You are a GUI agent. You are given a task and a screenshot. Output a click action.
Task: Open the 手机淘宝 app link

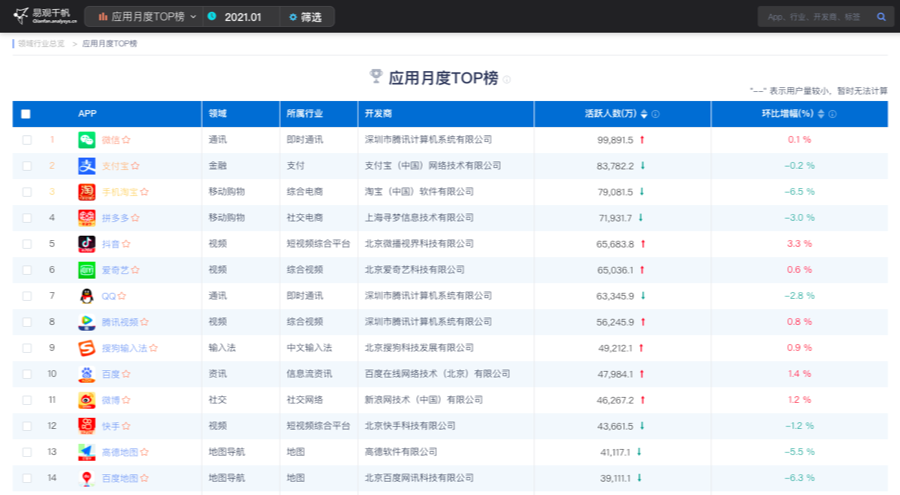120,192
